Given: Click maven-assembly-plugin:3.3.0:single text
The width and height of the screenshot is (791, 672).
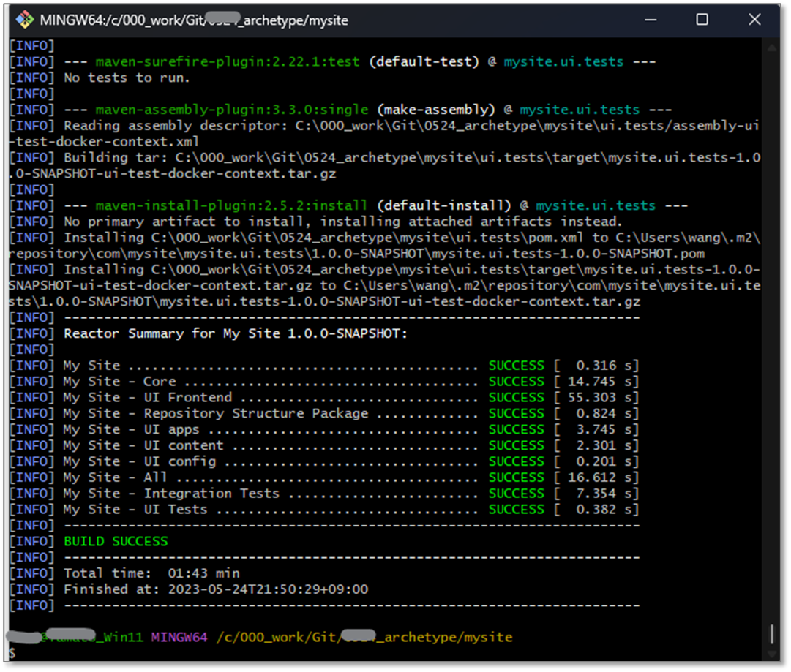Looking at the screenshot, I should point(232,110).
